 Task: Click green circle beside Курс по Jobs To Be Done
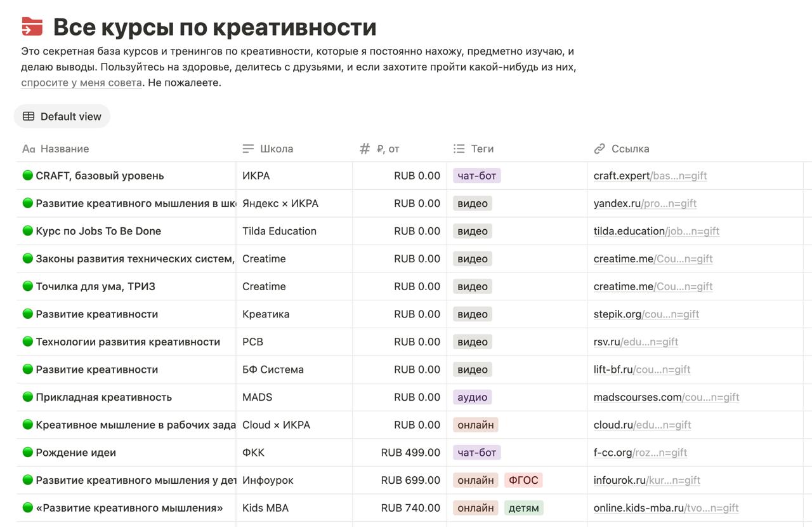(27, 230)
